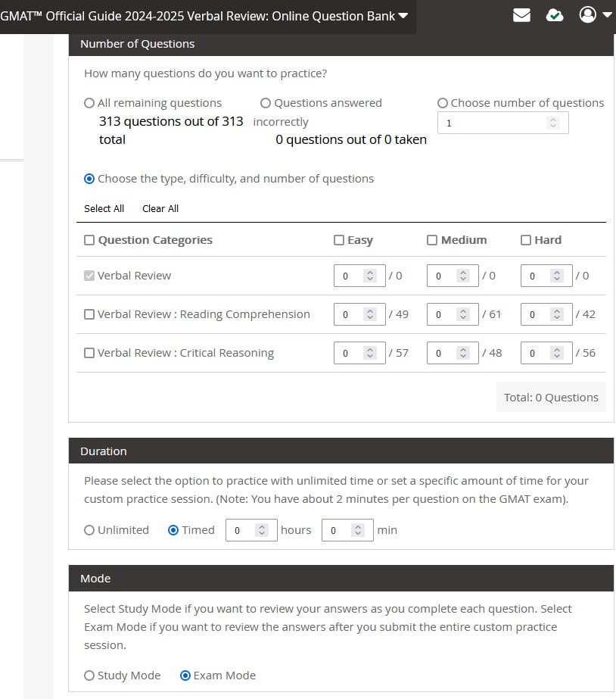Tick the Hard difficulty column checkbox
The image size is (616, 699).
tap(526, 240)
